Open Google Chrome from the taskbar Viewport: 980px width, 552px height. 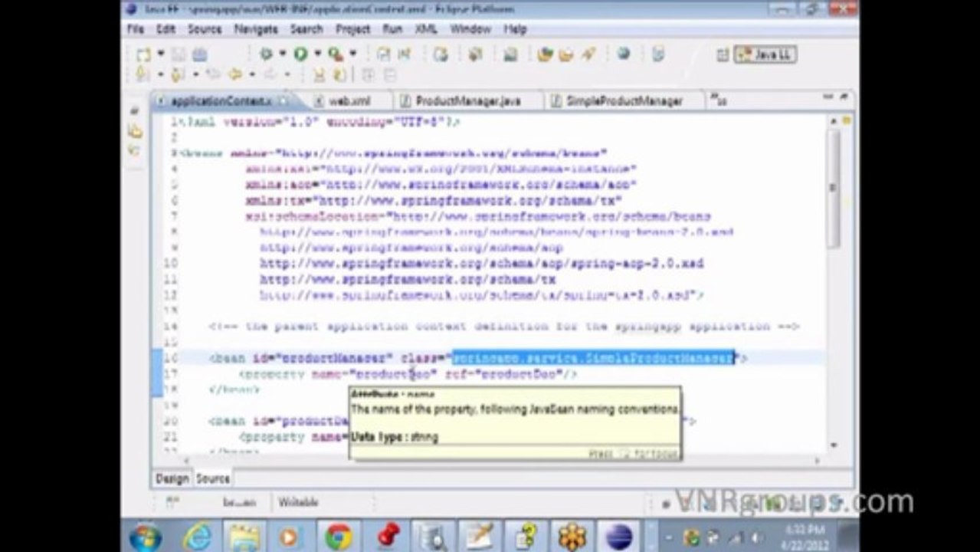click(339, 537)
